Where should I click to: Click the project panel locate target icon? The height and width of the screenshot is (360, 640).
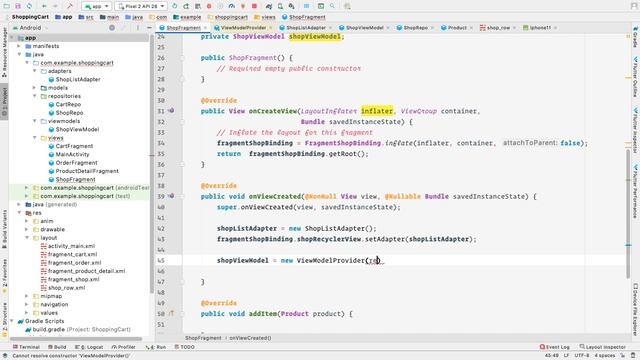point(112,28)
